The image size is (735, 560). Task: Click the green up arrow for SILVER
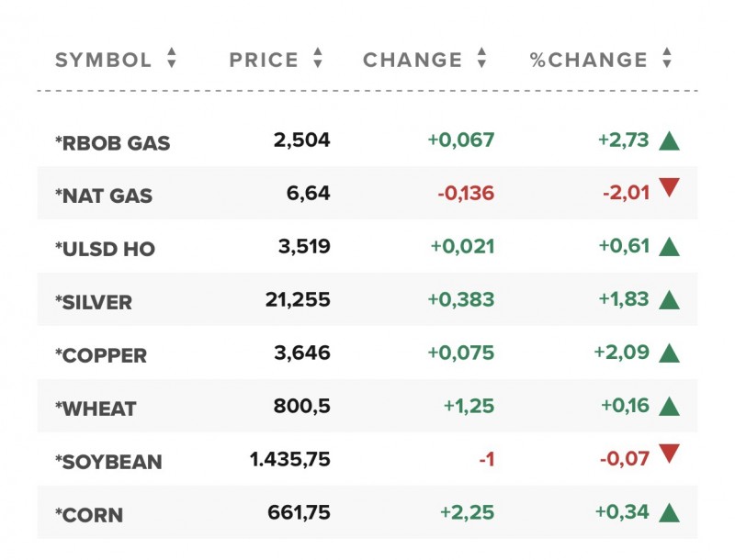click(x=669, y=299)
